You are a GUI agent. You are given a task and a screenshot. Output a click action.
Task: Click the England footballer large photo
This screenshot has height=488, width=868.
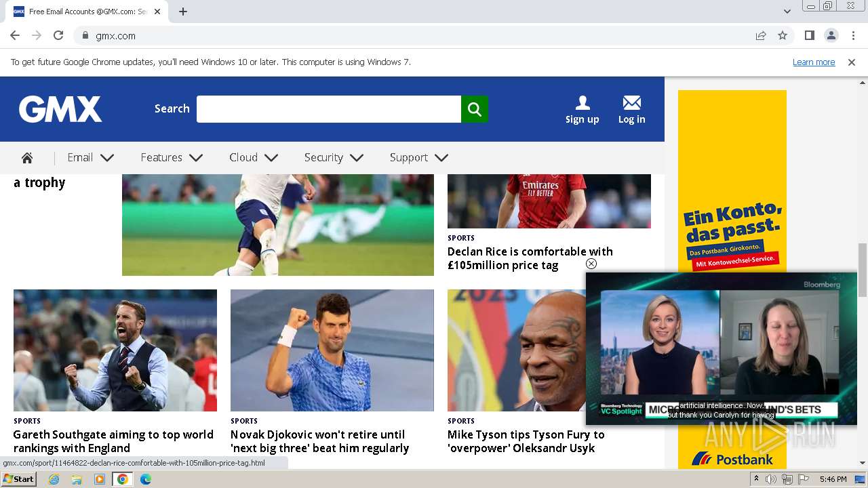coord(278,225)
